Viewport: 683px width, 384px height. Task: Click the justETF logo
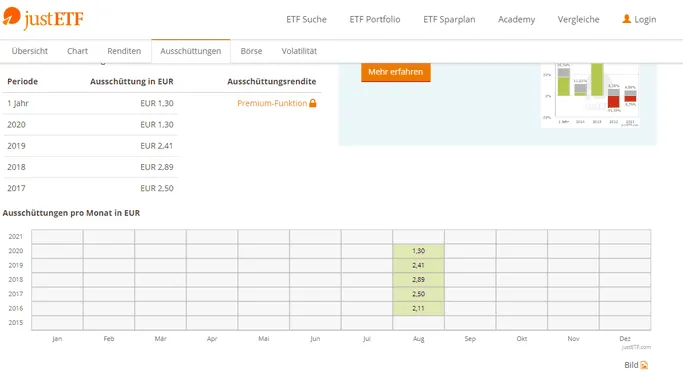(x=43, y=18)
